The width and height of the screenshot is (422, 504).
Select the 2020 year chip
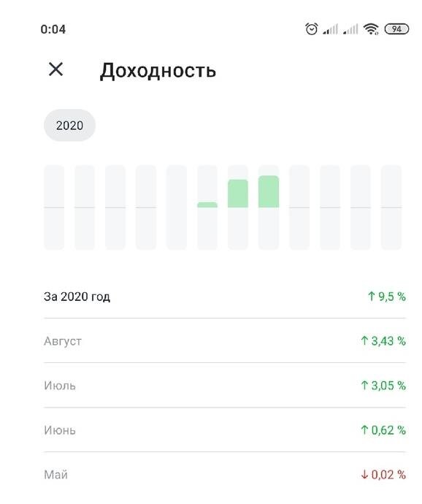(x=70, y=125)
